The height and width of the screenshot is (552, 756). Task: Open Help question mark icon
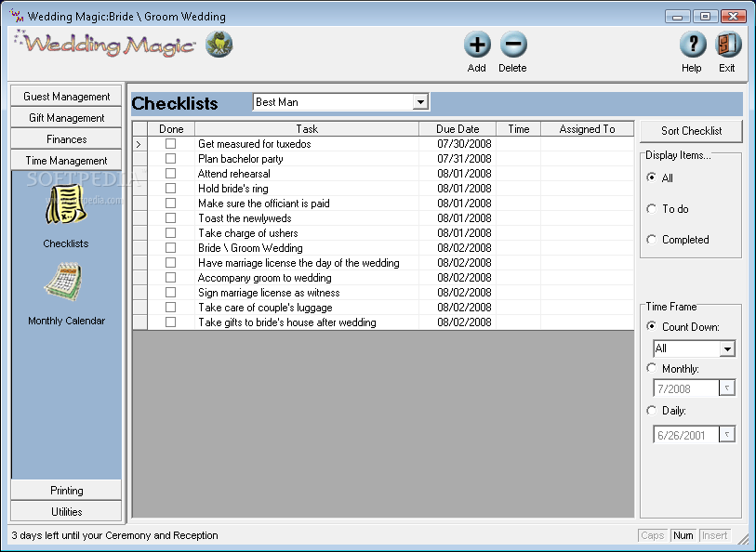click(693, 45)
